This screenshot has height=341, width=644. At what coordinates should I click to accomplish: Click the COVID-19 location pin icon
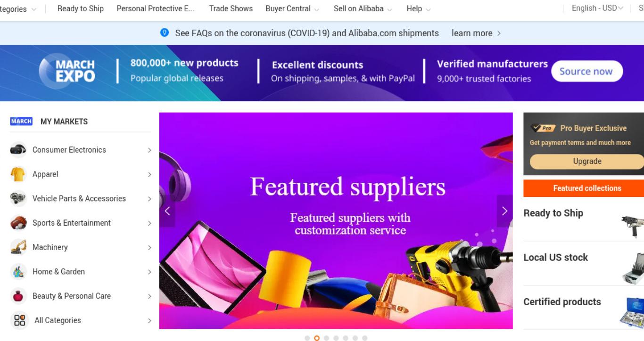[x=165, y=32]
